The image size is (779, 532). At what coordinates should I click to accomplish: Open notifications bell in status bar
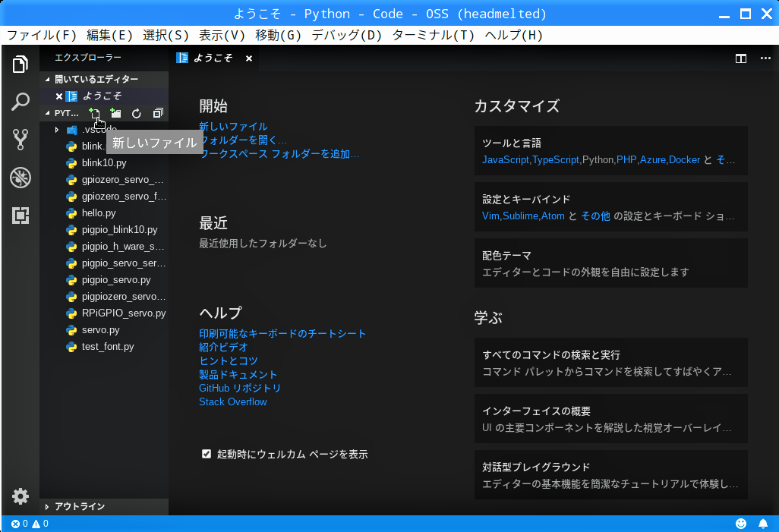click(x=763, y=524)
